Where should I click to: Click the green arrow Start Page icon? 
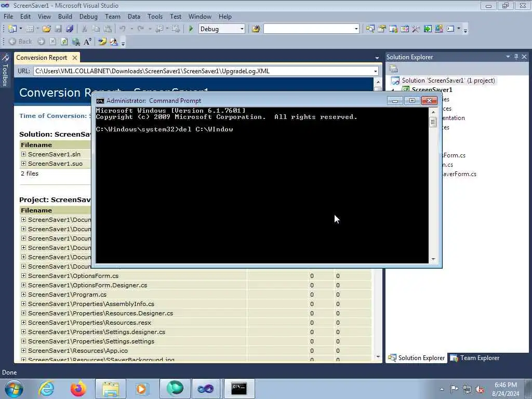(x=428, y=29)
